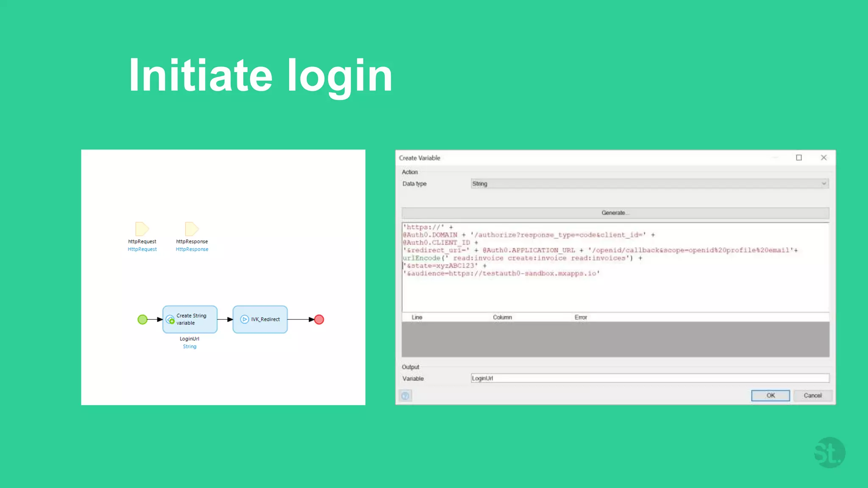The height and width of the screenshot is (488, 868).
Task: Click the HttpResponse type link
Action: coord(192,249)
